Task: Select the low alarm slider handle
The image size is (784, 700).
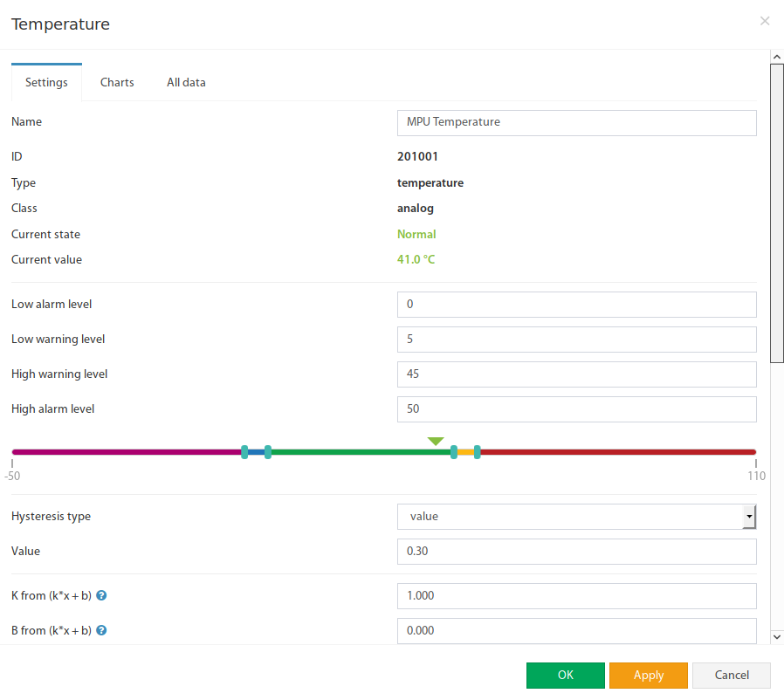Action: 244,452
